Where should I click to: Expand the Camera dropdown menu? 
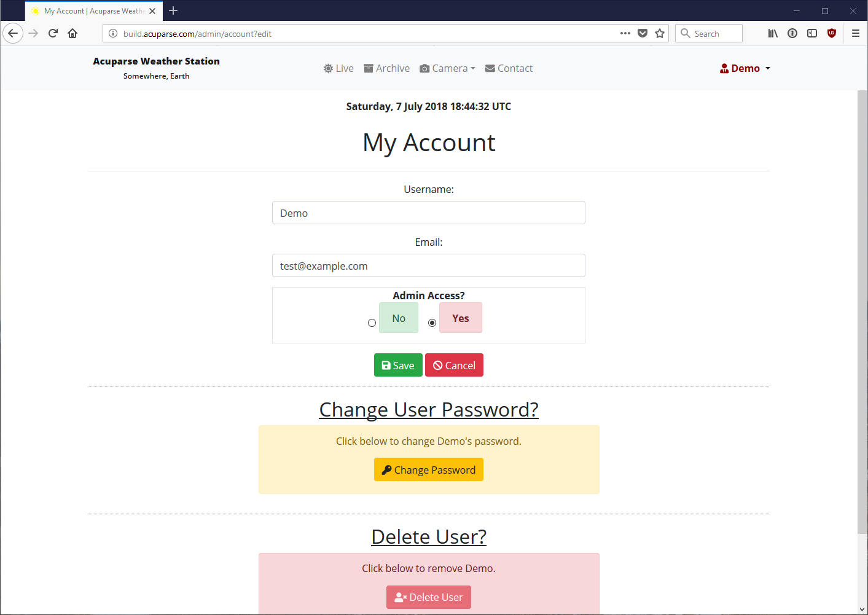(447, 68)
